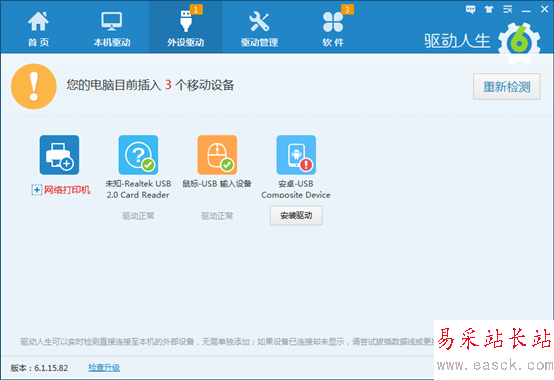Click the 安装驱动 button
This screenshot has height=380, width=554.
click(296, 215)
